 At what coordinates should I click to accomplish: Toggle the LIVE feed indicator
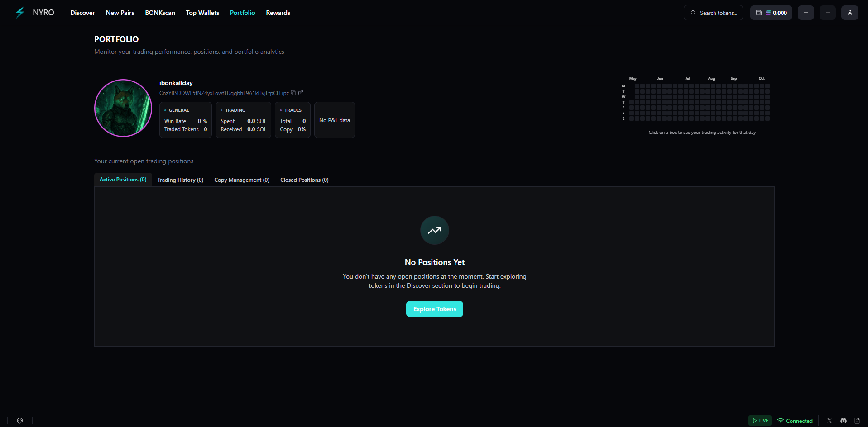coord(760,421)
